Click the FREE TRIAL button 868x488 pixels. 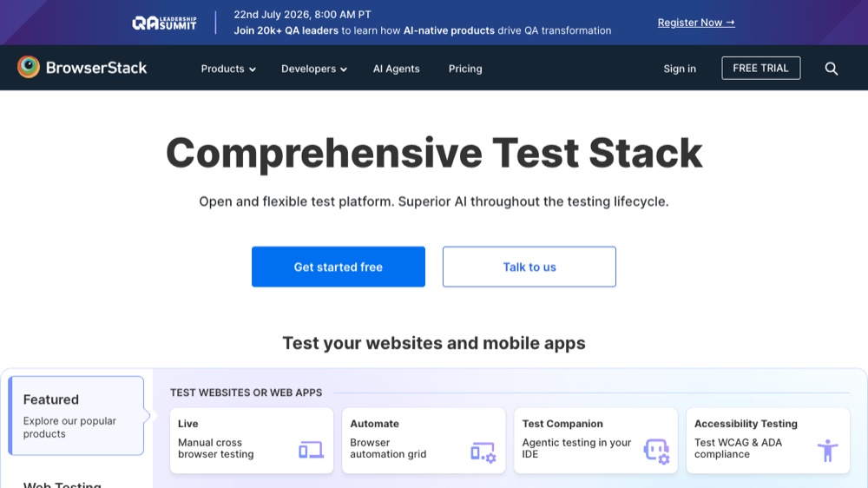click(x=760, y=68)
